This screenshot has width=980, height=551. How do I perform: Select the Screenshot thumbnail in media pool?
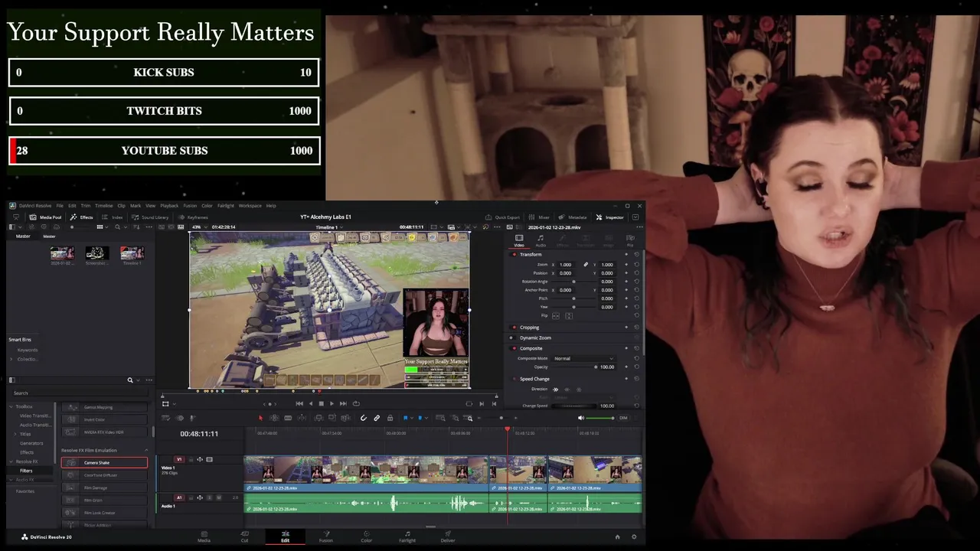96,253
